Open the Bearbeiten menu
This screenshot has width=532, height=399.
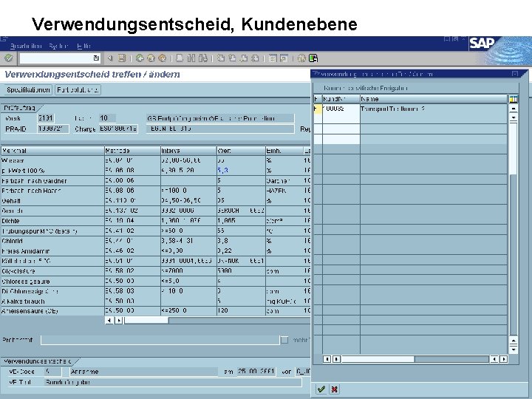26,46
